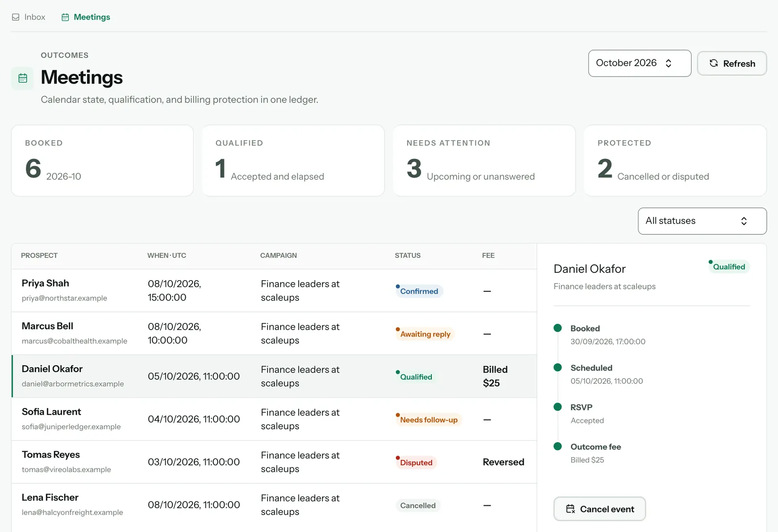Select the Tomas Reyes row

(x=274, y=462)
